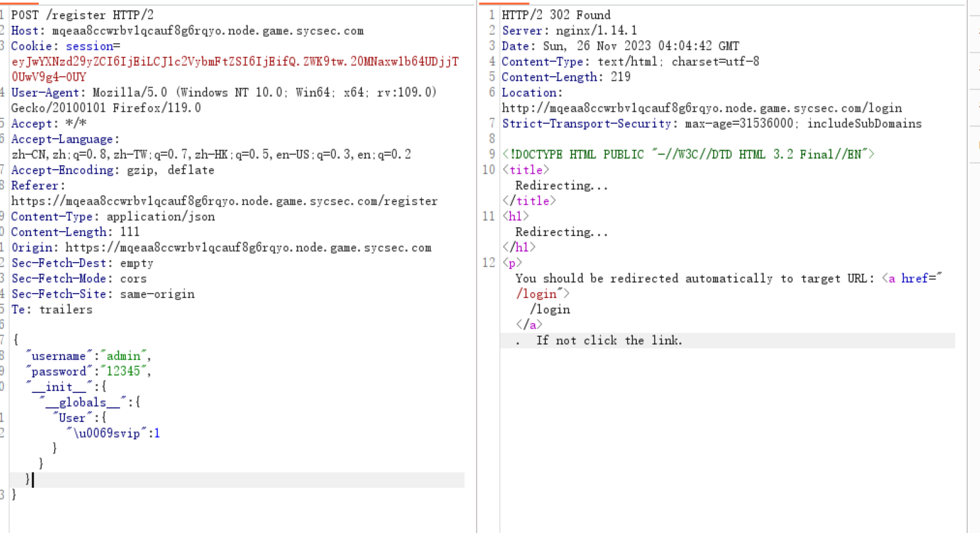
Task: Select the "__init__":{ JSON key
Action: point(66,387)
